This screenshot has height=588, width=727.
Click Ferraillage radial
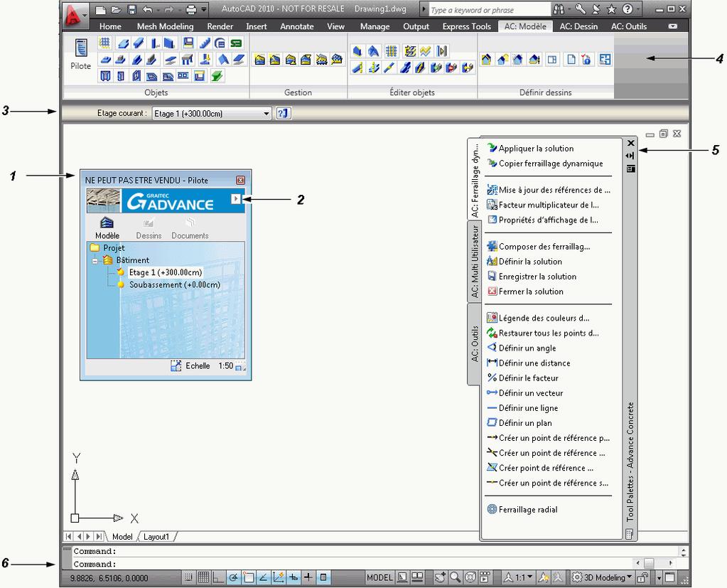522,509
